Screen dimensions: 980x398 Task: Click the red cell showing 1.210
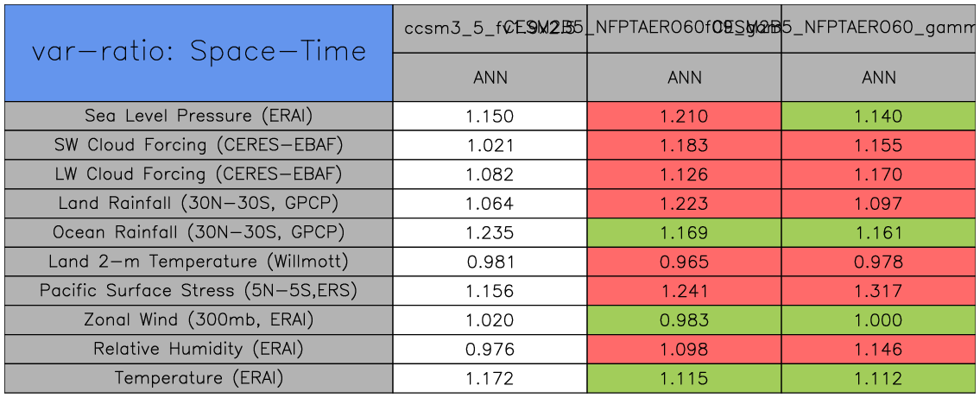pyautogui.click(x=684, y=116)
